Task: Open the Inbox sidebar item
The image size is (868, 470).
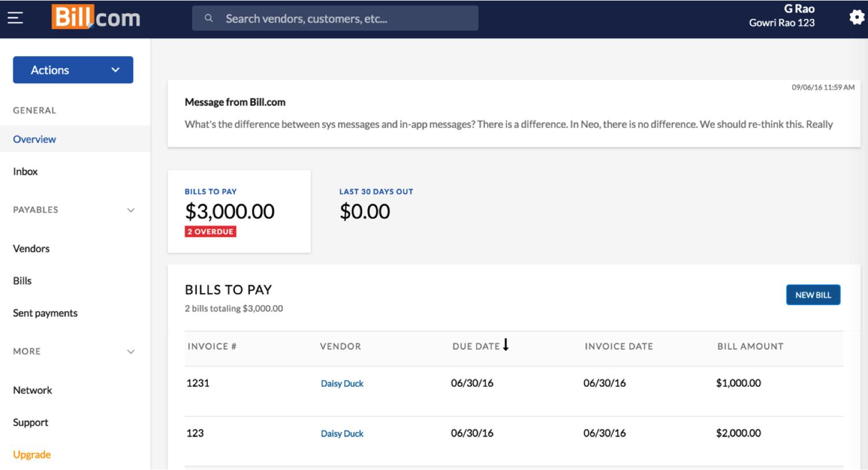Action: (25, 172)
